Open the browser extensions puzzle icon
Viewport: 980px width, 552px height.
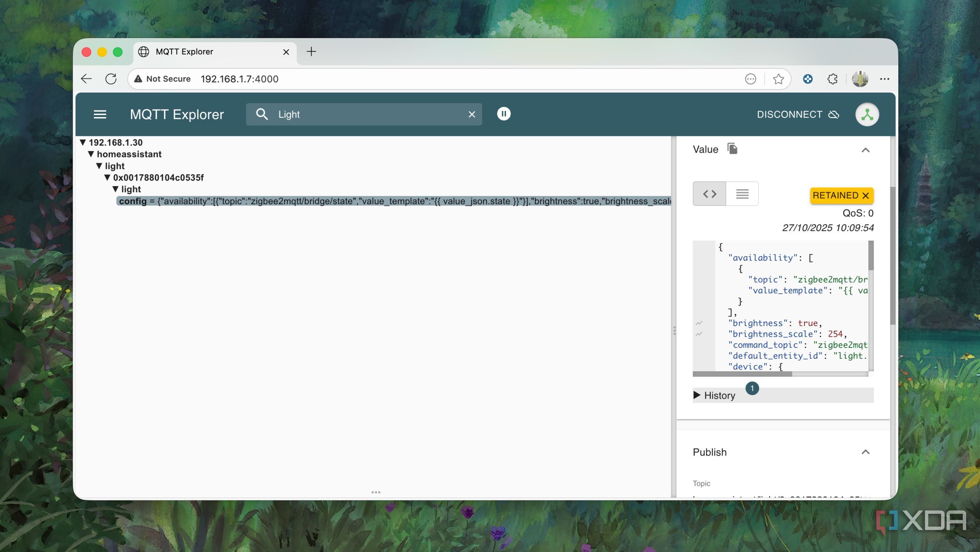click(832, 79)
